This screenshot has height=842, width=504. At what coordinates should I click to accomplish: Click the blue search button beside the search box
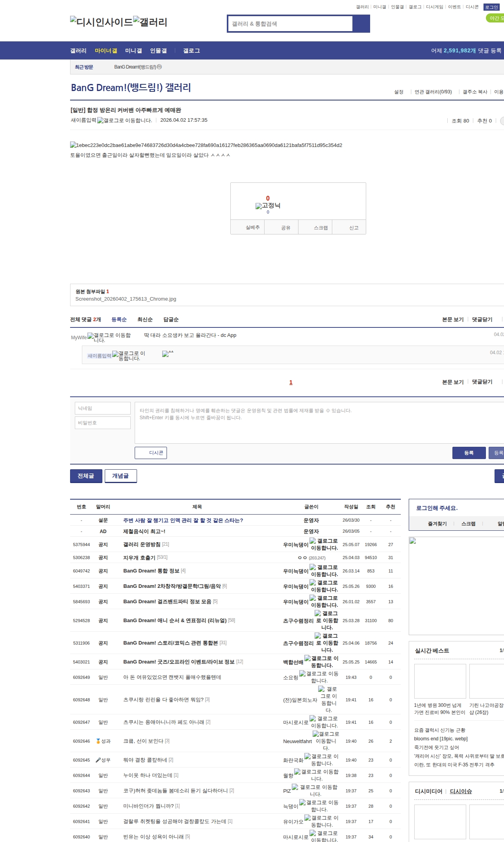[x=361, y=24]
